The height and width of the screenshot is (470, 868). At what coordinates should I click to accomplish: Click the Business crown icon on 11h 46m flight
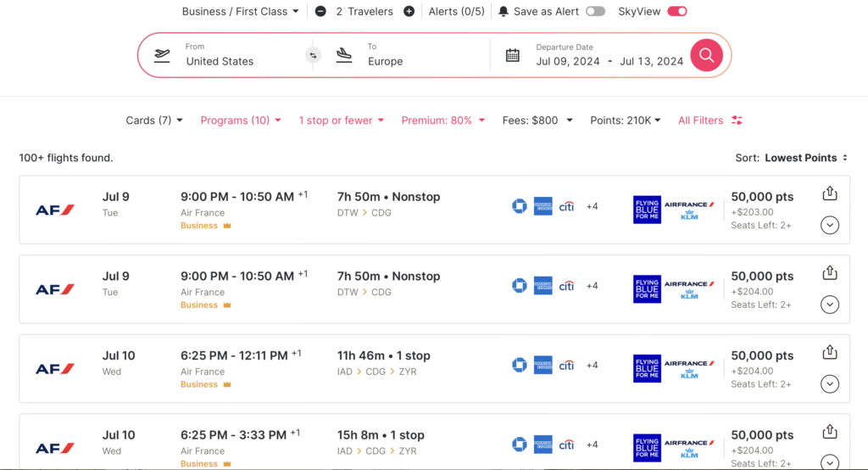(227, 384)
